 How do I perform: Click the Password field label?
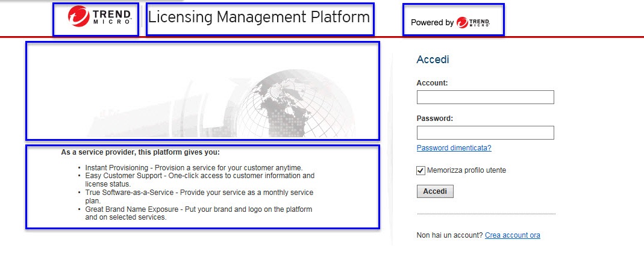point(434,119)
